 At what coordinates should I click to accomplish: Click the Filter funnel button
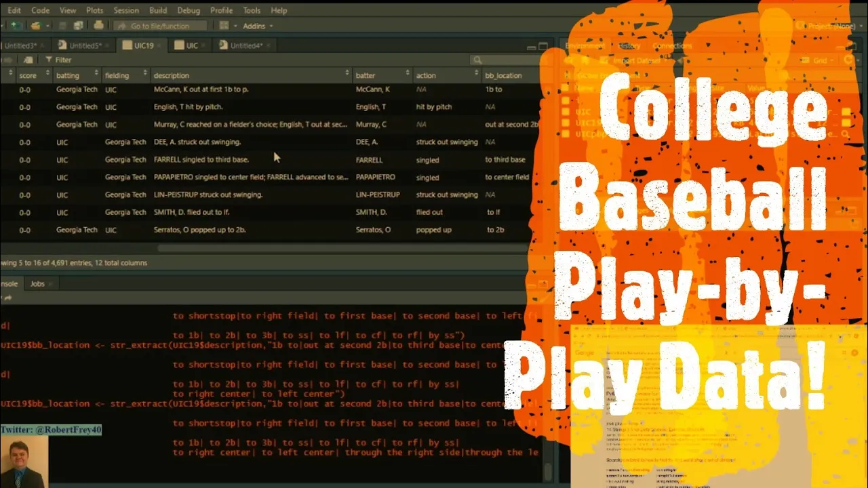[58, 60]
